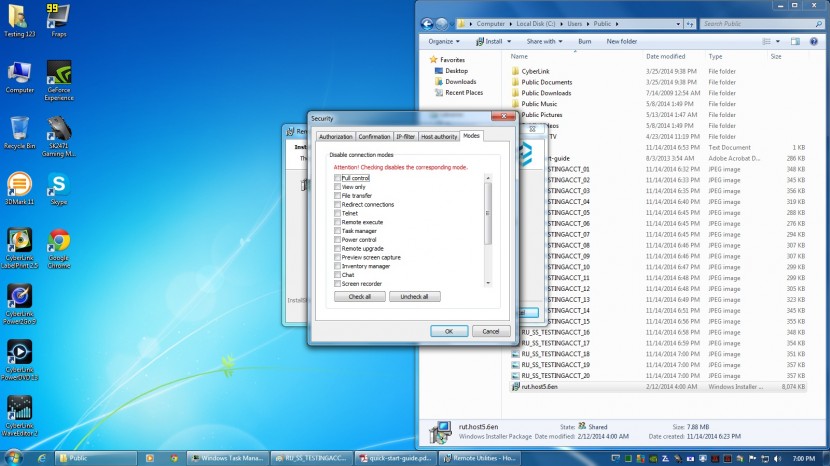Open the SK2471 Gaming Mouse shortcut
This screenshot has width=830, height=466.
pos(59,136)
